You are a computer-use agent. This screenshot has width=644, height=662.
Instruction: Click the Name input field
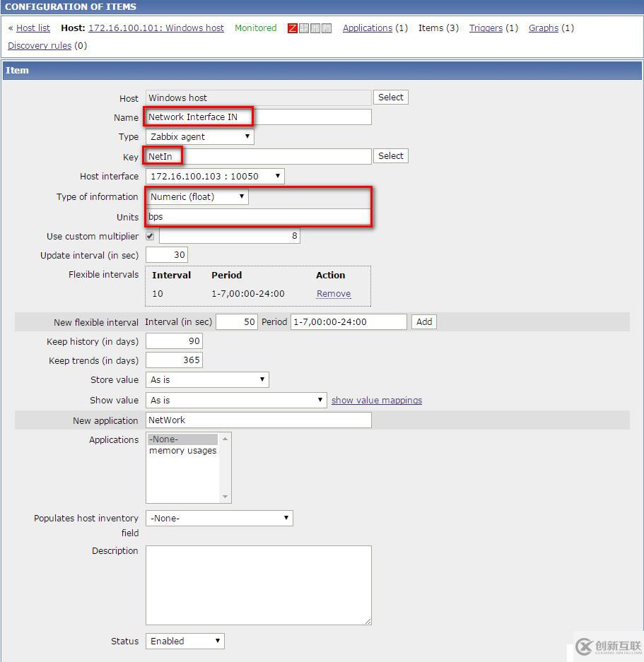(259, 117)
